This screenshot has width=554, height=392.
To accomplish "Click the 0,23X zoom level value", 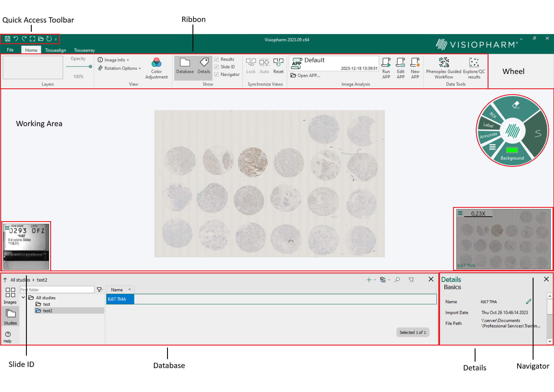I will 478,214.
